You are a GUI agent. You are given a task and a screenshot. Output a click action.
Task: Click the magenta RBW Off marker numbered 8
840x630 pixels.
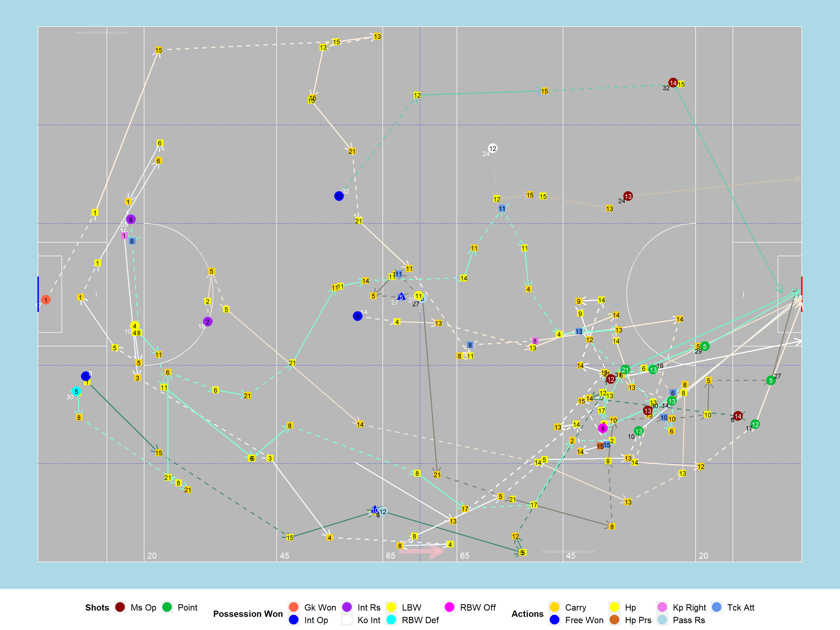pyautogui.click(x=603, y=428)
